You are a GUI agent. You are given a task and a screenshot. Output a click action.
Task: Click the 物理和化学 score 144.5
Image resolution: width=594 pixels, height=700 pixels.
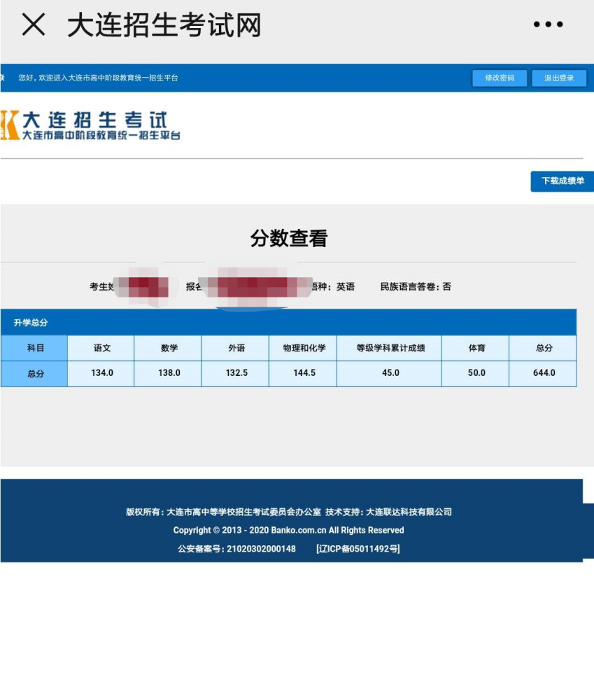coord(303,372)
